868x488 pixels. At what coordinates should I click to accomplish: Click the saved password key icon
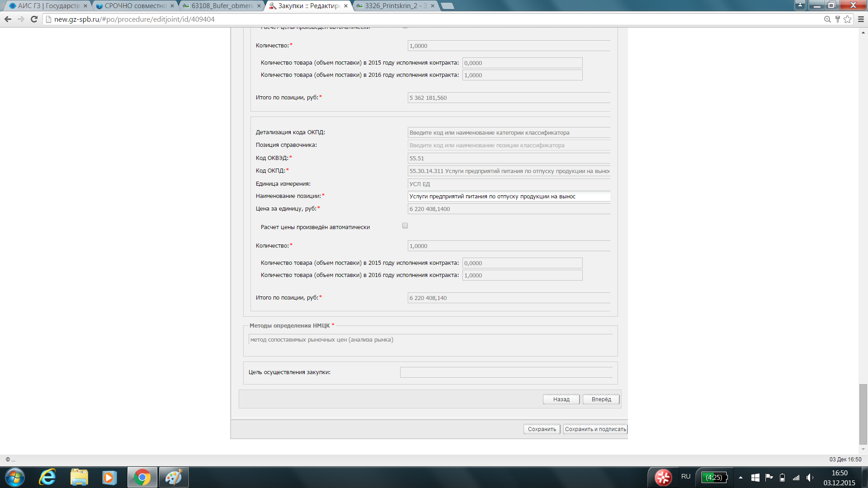[x=837, y=19]
